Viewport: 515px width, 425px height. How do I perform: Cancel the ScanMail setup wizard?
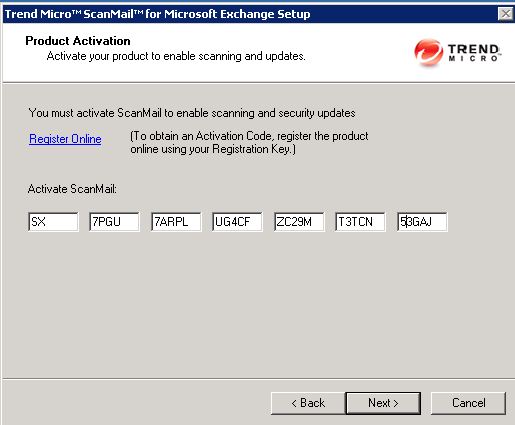(468, 403)
